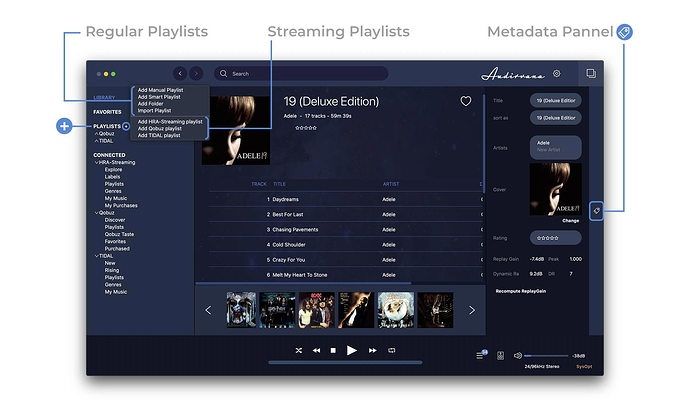This screenshot has width=690, height=409.
Task: Click the plus button beside PLAYLISTS
Action: pos(126,126)
